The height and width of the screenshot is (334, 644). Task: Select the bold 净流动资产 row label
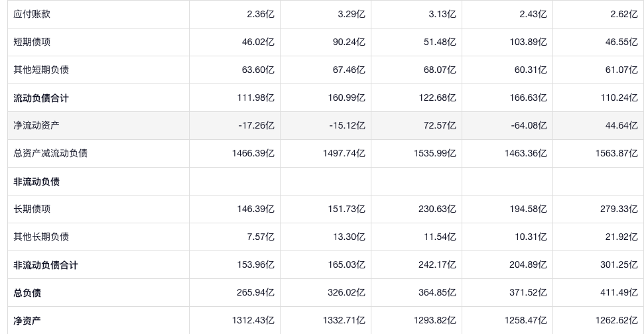tap(36, 125)
